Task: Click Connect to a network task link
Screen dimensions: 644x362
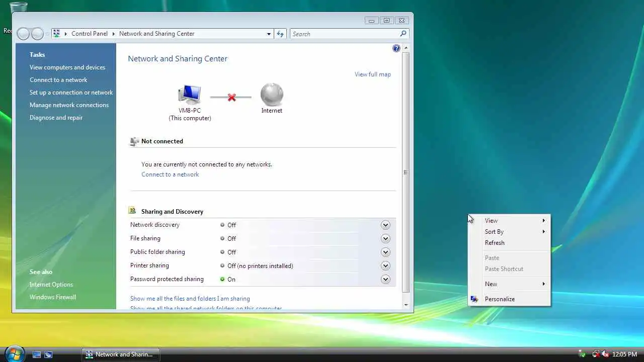Action: pos(58,80)
